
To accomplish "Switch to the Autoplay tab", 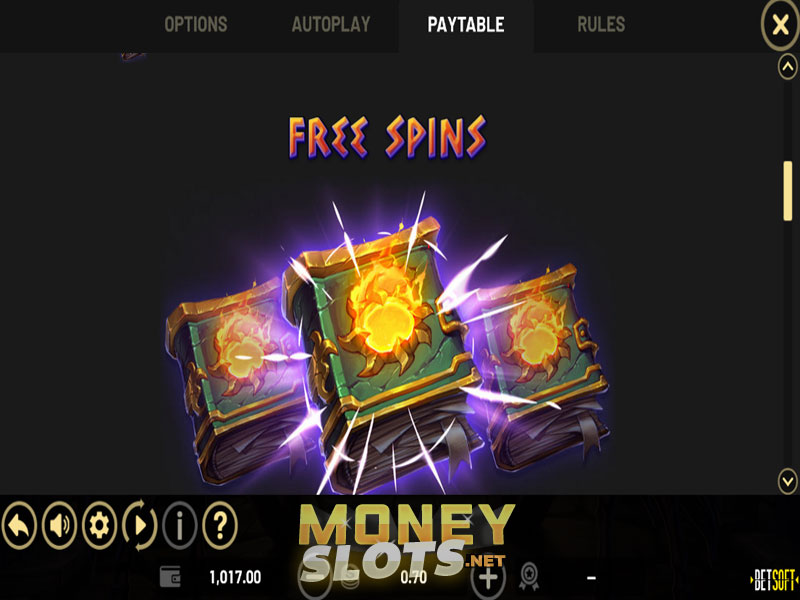I will 331,24.
